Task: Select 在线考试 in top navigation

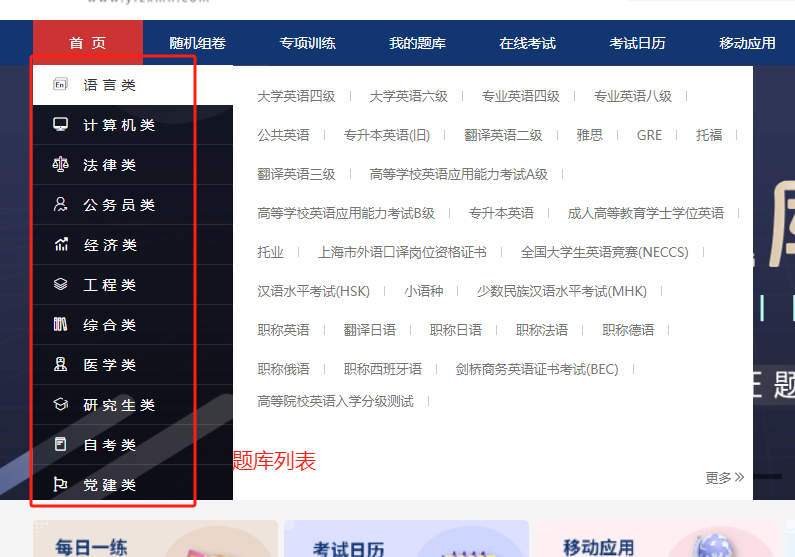Action: (x=527, y=44)
